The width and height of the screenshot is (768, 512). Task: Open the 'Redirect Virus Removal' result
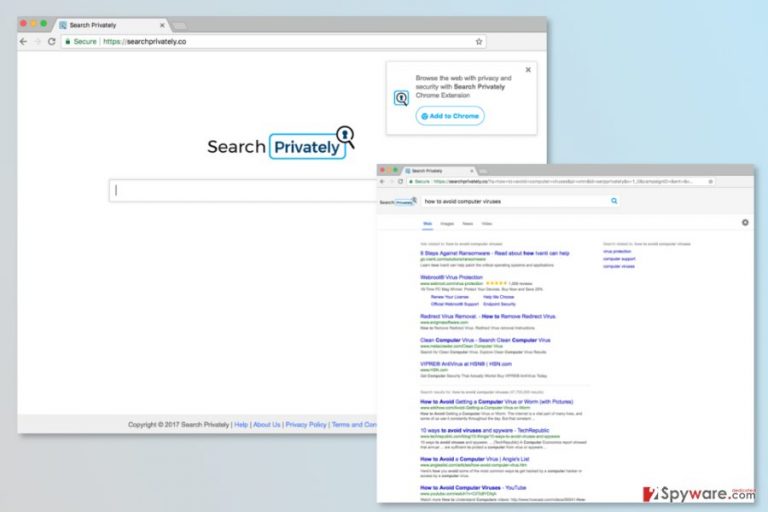click(x=488, y=317)
